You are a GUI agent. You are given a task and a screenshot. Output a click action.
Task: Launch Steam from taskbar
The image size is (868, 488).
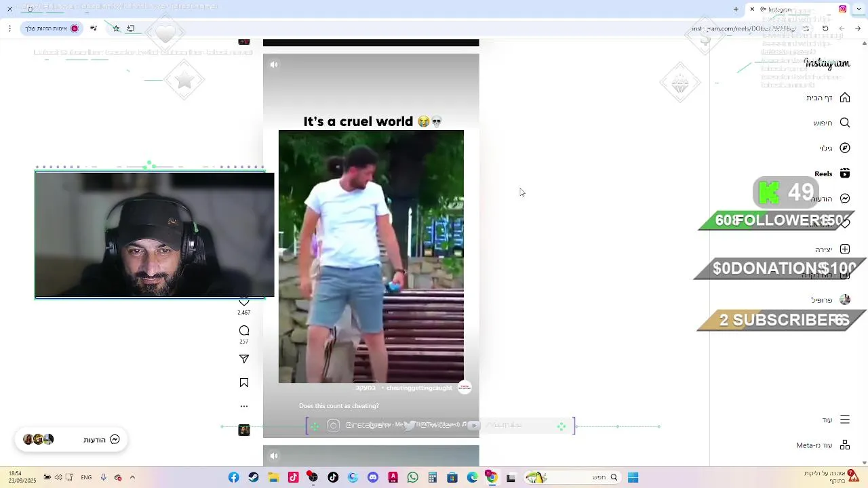tap(254, 478)
